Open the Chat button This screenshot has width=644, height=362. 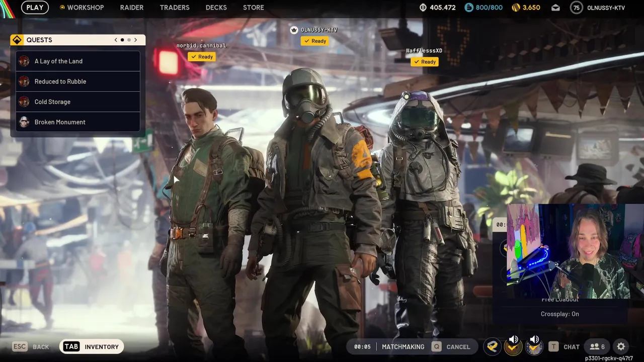click(564, 346)
